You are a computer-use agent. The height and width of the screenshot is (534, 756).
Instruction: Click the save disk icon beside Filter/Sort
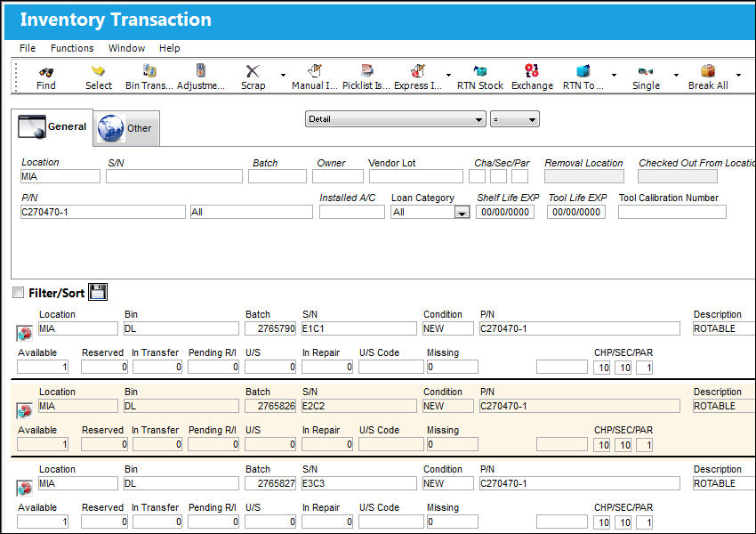(98, 292)
